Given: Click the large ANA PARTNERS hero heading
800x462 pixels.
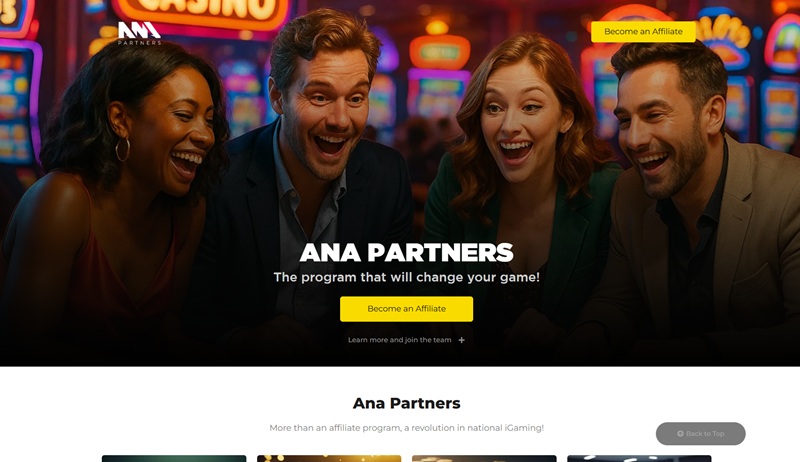Looking at the screenshot, I should tap(406, 252).
